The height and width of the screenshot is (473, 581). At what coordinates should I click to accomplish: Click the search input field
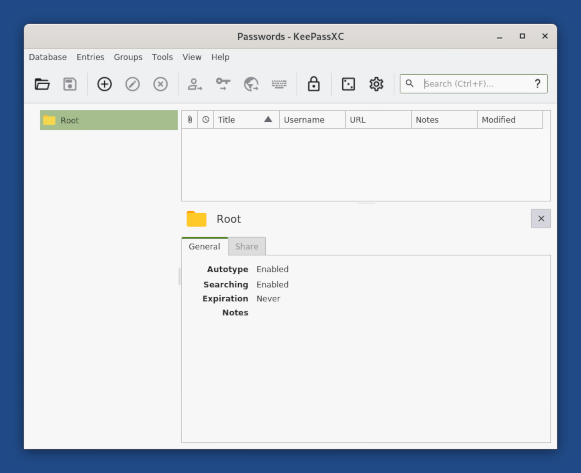coord(474,84)
